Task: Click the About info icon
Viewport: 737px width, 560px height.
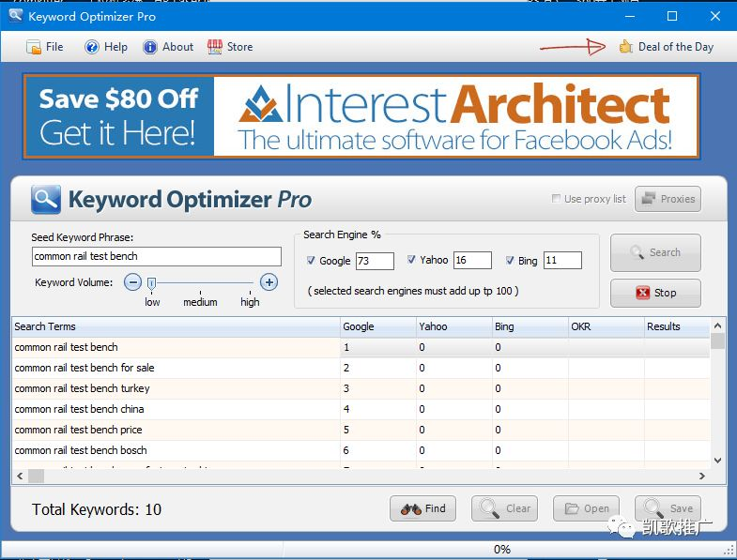Action: coord(150,47)
